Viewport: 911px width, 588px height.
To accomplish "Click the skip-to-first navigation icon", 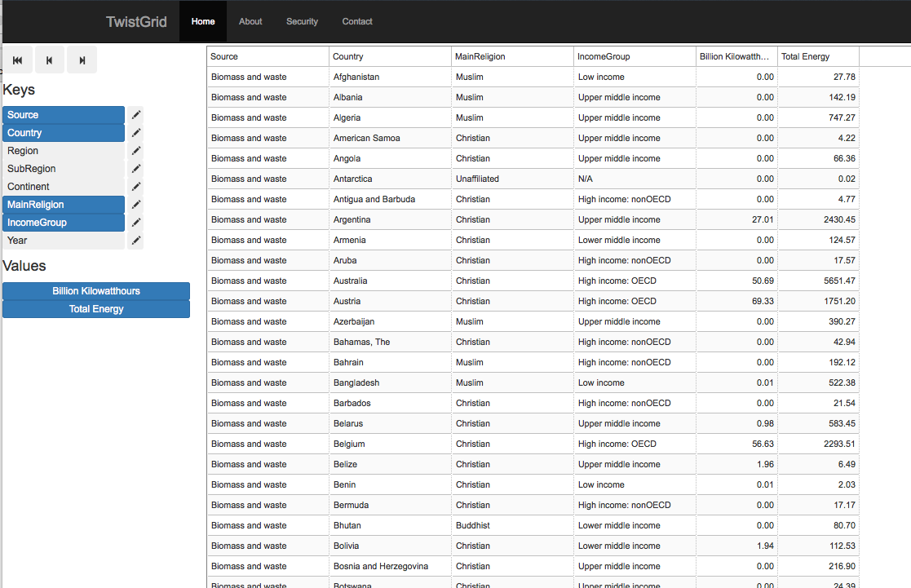I will click(x=18, y=60).
